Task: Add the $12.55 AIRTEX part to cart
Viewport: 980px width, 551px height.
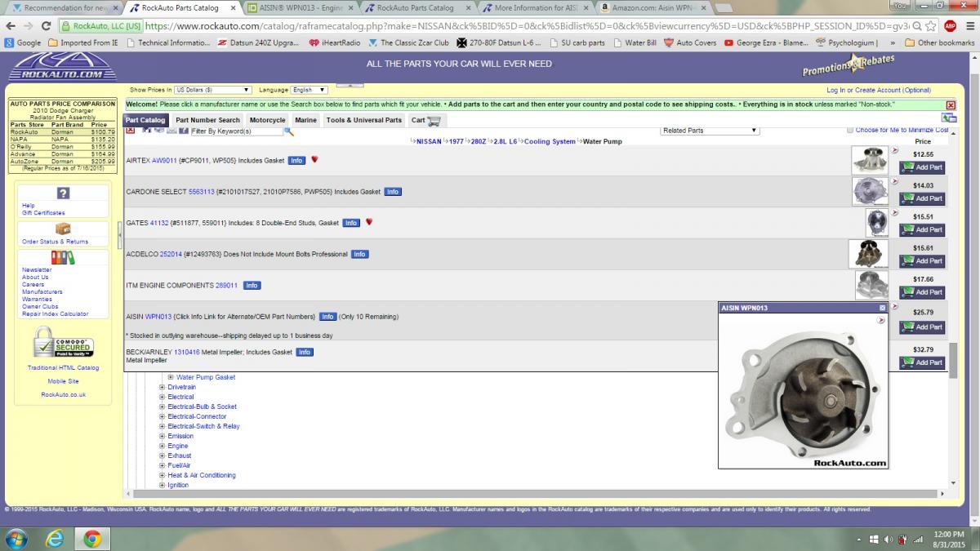Action: 922,167
